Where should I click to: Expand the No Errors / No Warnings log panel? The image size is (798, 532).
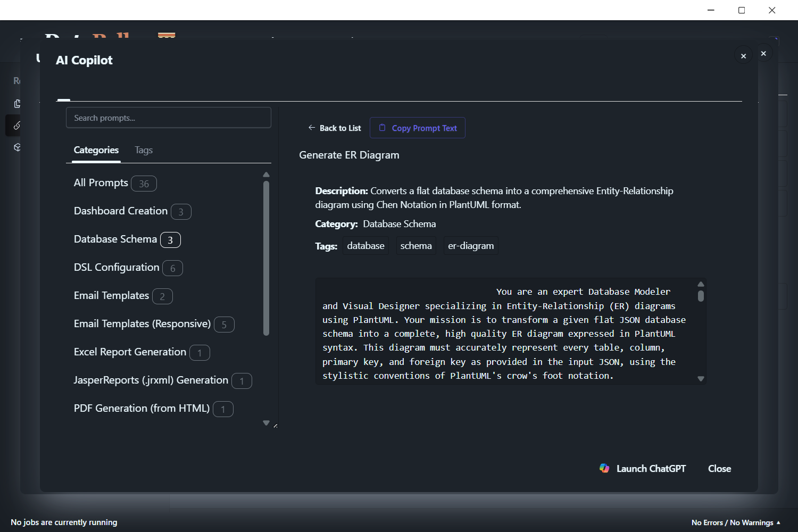(x=736, y=522)
